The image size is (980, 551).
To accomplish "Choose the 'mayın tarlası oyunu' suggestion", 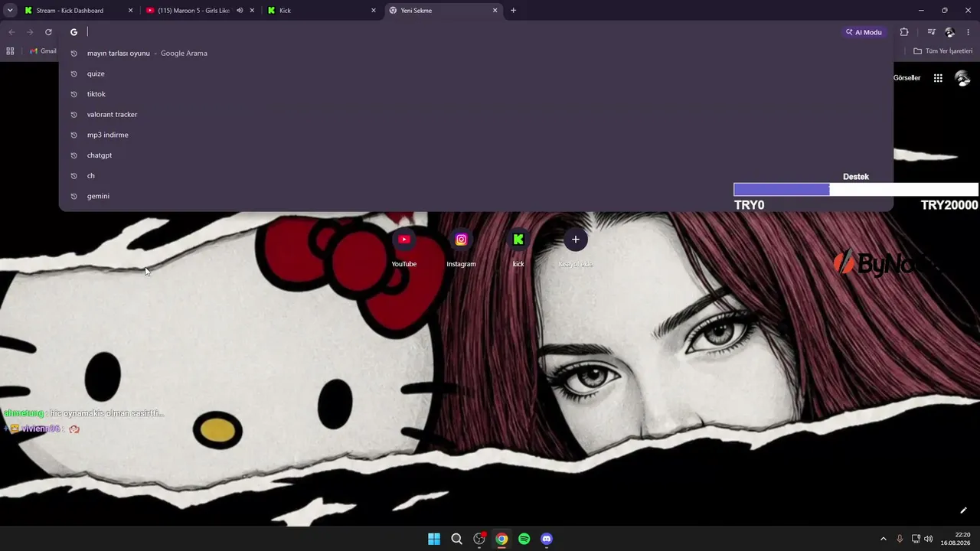I will pyautogui.click(x=475, y=54).
